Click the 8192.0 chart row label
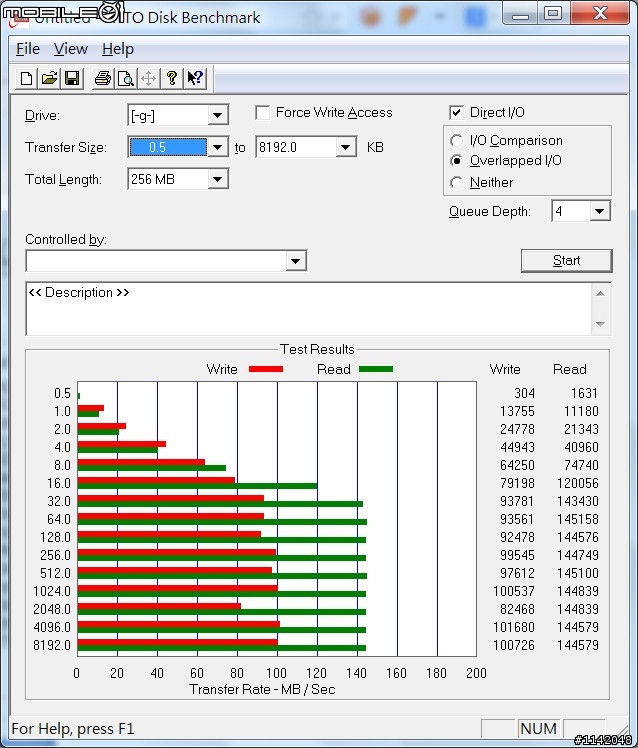 pyautogui.click(x=52, y=645)
